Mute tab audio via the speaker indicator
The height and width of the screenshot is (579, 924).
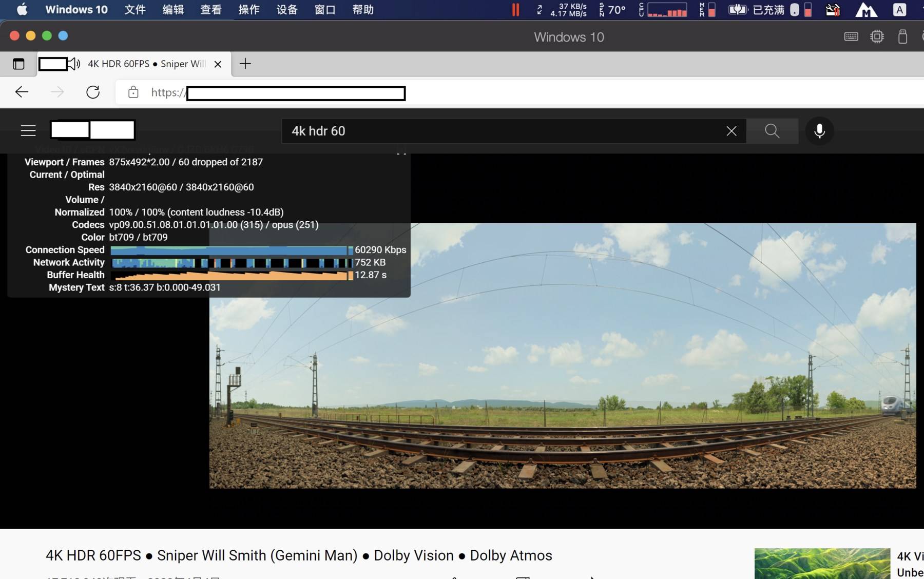pyautogui.click(x=75, y=64)
